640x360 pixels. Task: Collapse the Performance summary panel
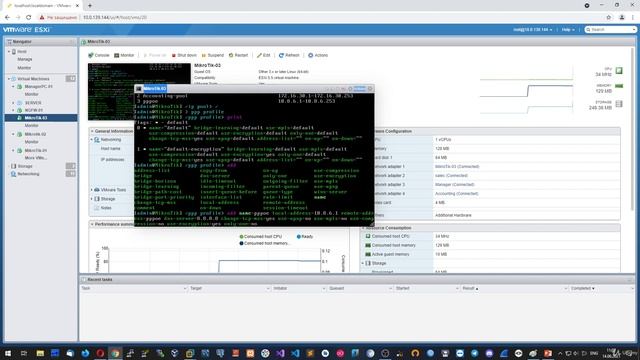[92, 224]
